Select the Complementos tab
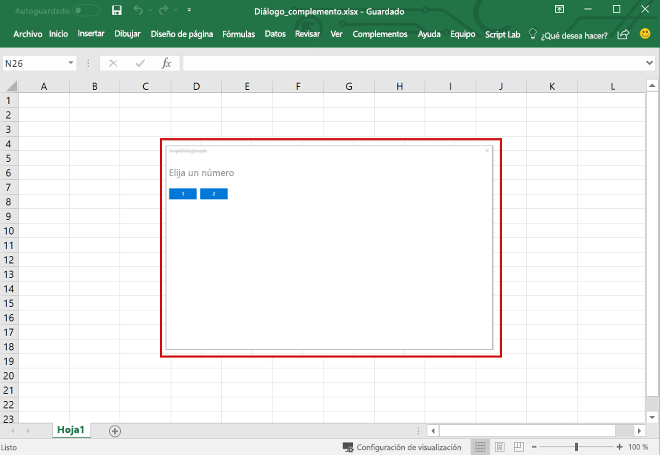This screenshot has height=455, width=660. point(380,34)
